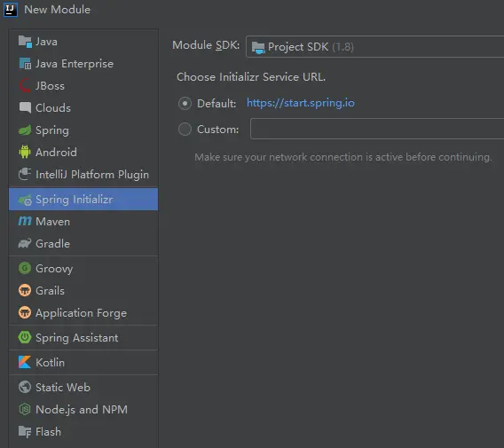
Task: Choose the Grails generator entry
Action: [x=83, y=290]
